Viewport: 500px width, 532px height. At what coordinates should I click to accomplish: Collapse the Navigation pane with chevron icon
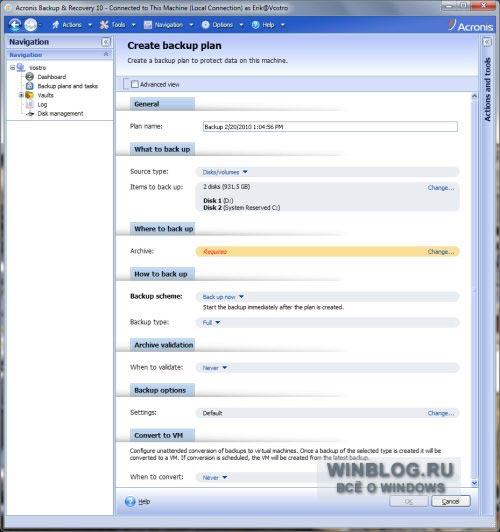point(106,42)
